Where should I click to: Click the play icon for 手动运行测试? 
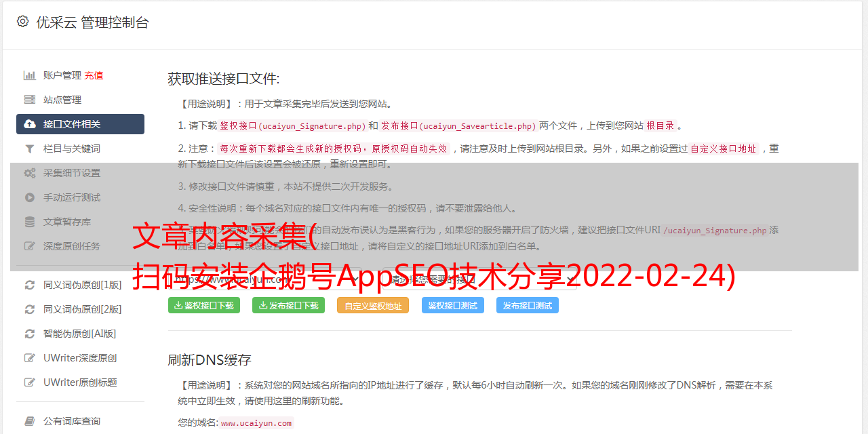30,197
